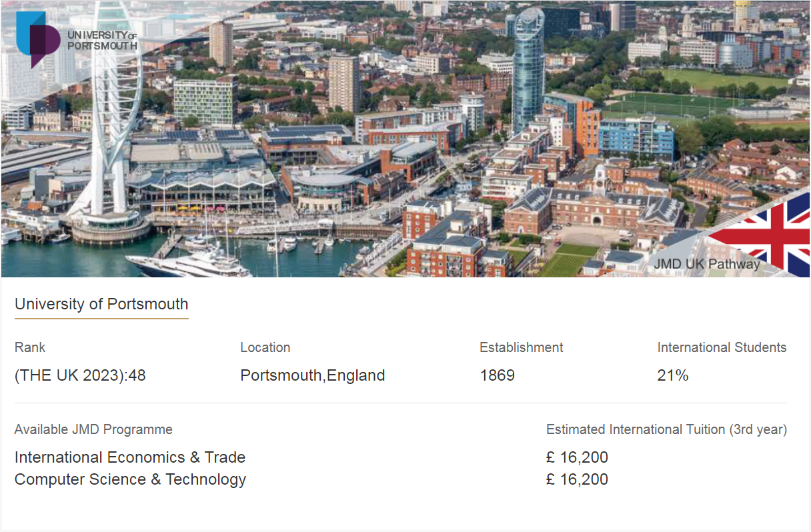Image resolution: width=811 pixels, height=532 pixels.
Task: Select the rank value (THE UK 2023):48
Action: (x=80, y=375)
